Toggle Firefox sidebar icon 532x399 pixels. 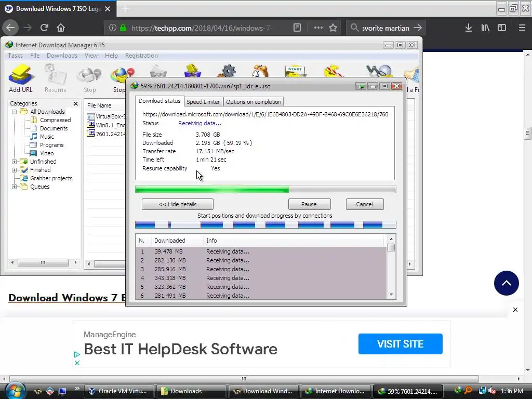click(x=502, y=28)
